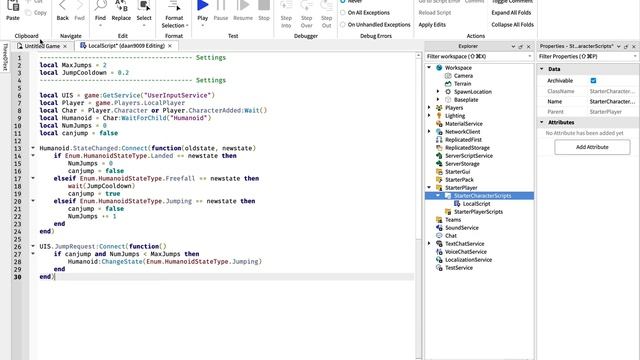Switch to the LocalScript editing tab

pyautogui.click(x=126, y=46)
